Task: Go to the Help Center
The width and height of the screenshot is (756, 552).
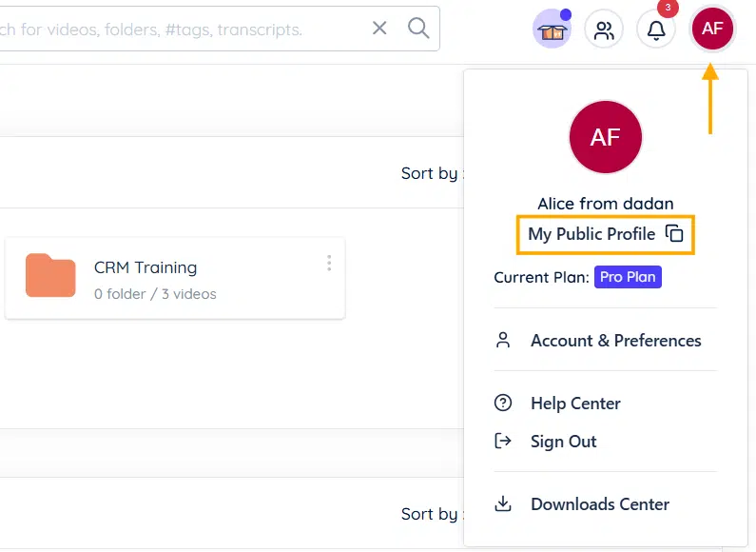Action: coord(575,404)
